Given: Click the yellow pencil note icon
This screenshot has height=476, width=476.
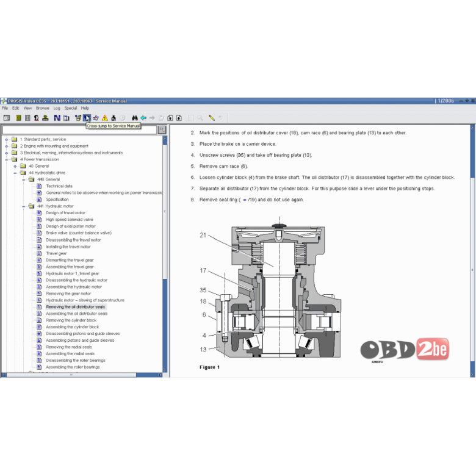Looking at the screenshot, I should (212, 118).
